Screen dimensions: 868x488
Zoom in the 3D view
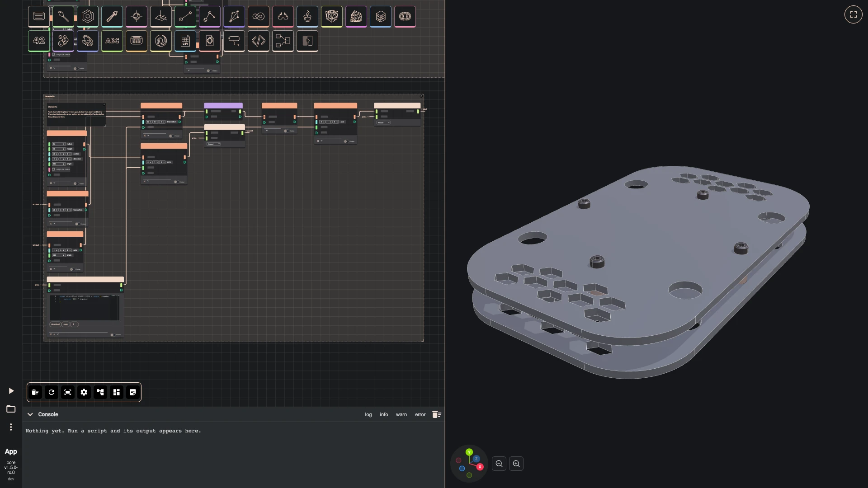[516, 464]
